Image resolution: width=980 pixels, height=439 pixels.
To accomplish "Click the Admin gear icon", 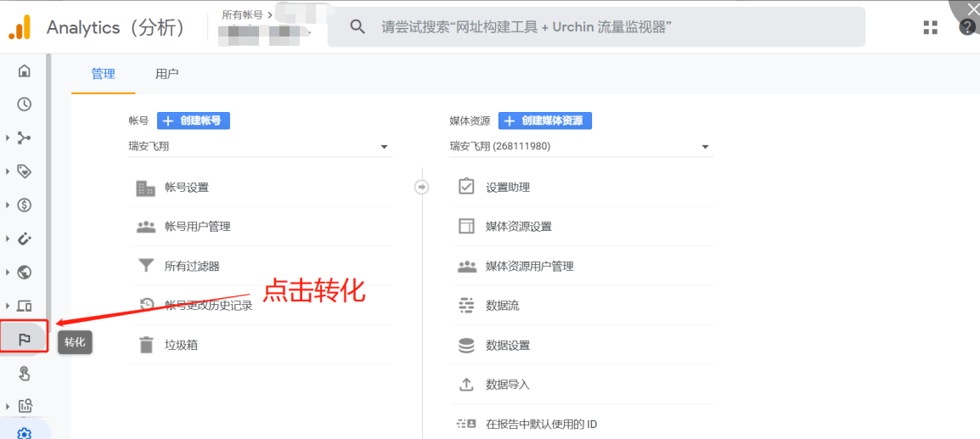I will [25, 433].
